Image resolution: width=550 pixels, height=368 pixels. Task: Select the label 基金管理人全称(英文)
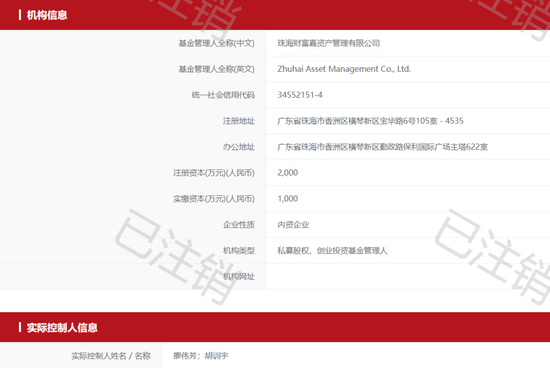(x=216, y=69)
